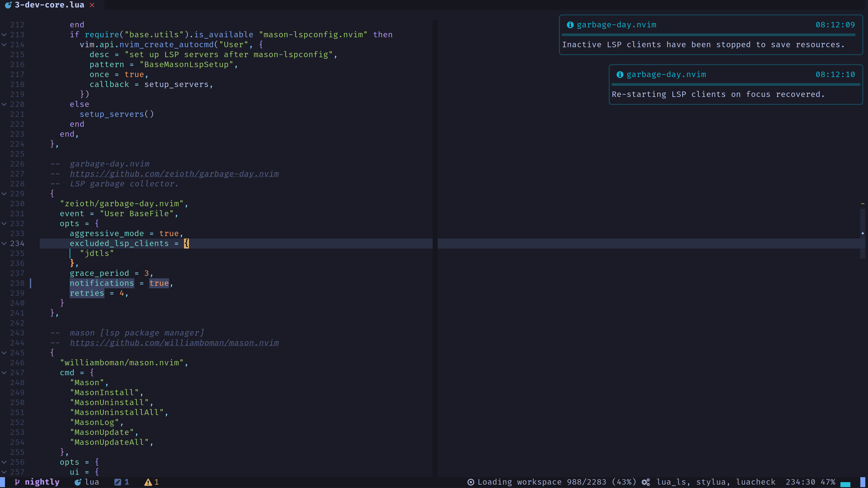This screenshot has width=868, height=488.
Task: Dismiss the 'Re-starting LSP clients' notification message
Action: [x=718, y=94]
